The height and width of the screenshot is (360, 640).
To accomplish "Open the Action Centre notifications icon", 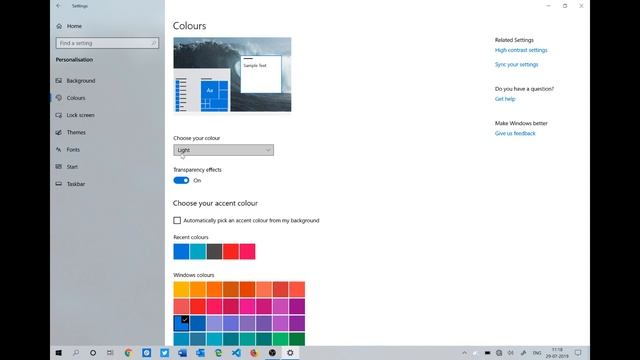I will point(578,353).
